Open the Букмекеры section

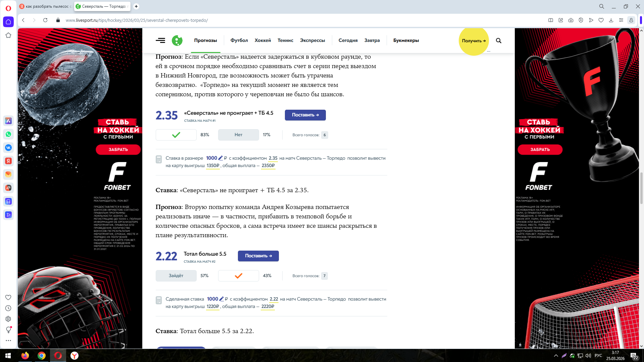tap(406, 41)
